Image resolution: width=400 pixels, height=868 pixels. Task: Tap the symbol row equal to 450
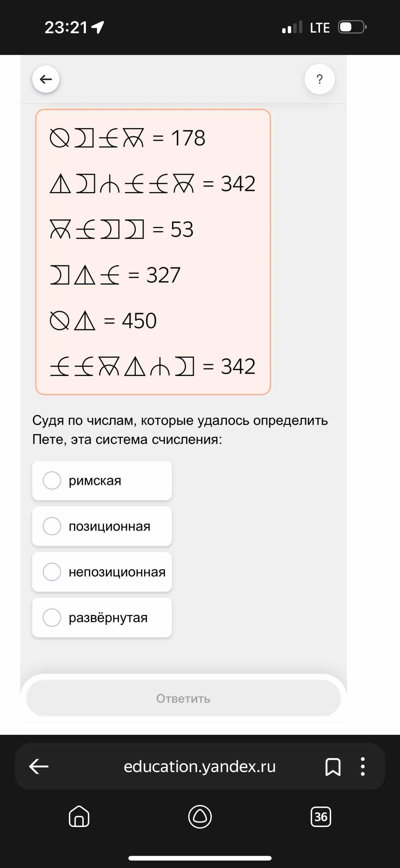pyautogui.click(x=103, y=320)
